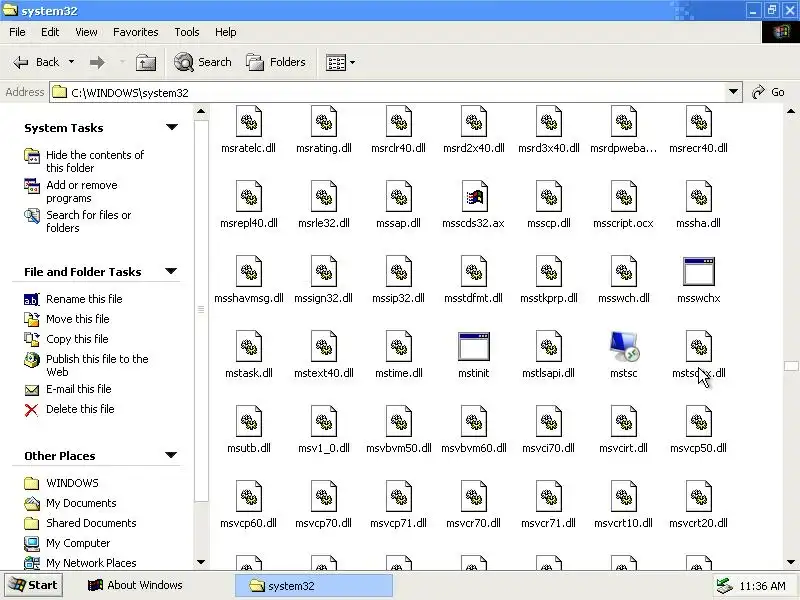
Task: Select the mstime.dll file icon
Action: click(x=399, y=346)
